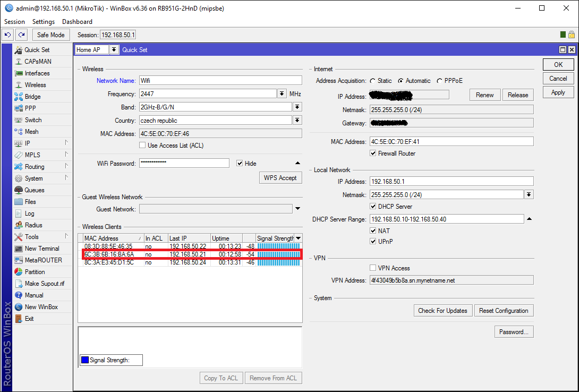Open the Wireless section in sidebar
Image resolution: width=579 pixels, height=392 pixels.
(x=35, y=85)
